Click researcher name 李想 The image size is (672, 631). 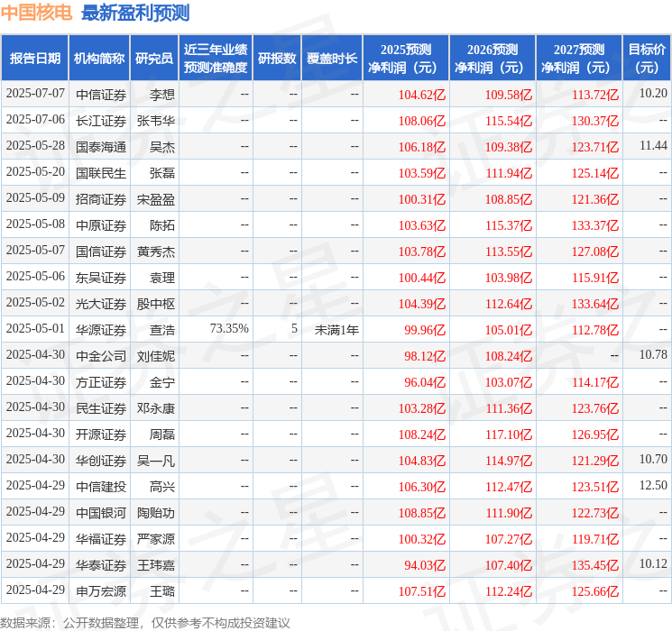(162, 95)
